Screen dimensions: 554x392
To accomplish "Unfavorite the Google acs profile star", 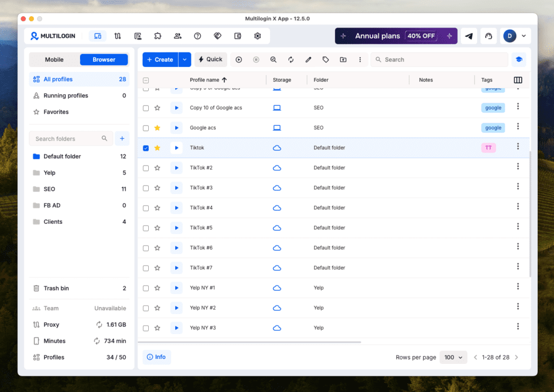I will [157, 128].
